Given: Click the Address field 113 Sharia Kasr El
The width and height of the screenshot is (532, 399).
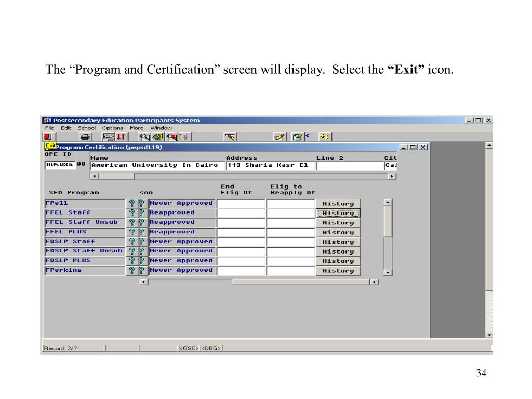Looking at the screenshot, I should click(x=271, y=165).
